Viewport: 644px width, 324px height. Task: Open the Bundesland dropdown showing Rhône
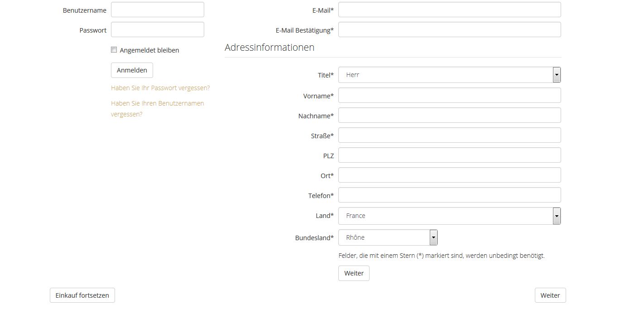tap(388, 237)
